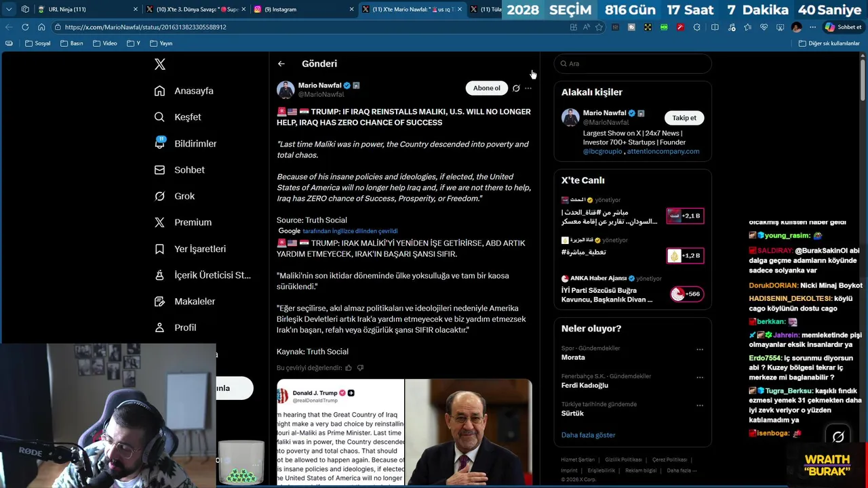The image size is (868, 488).
Task: Open the X logo home icon
Action: click(x=160, y=64)
